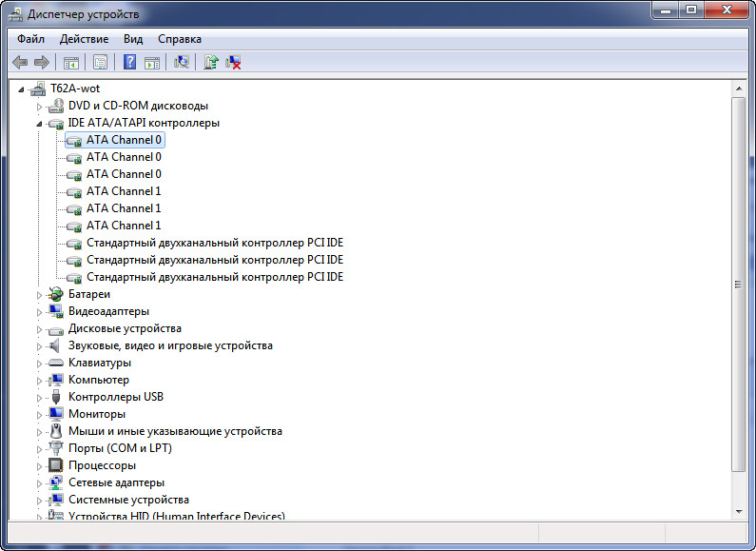Minimize the Диспетчер устройств window
The width and height of the screenshot is (756, 551).
(x=666, y=10)
